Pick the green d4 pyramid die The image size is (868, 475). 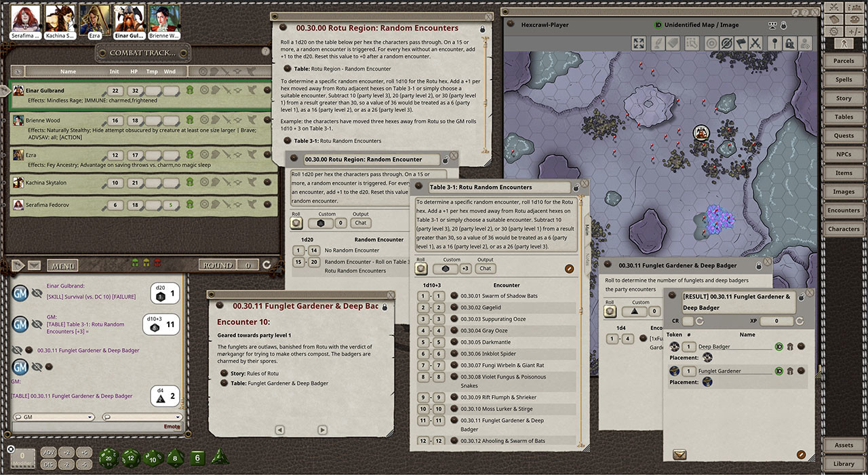[218, 458]
